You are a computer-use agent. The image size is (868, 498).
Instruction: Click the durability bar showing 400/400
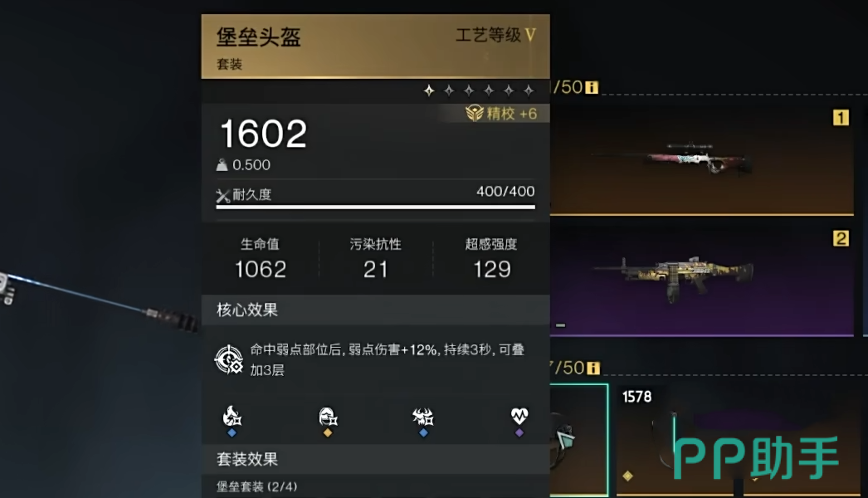pyautogui.click(x=375, y=207)
